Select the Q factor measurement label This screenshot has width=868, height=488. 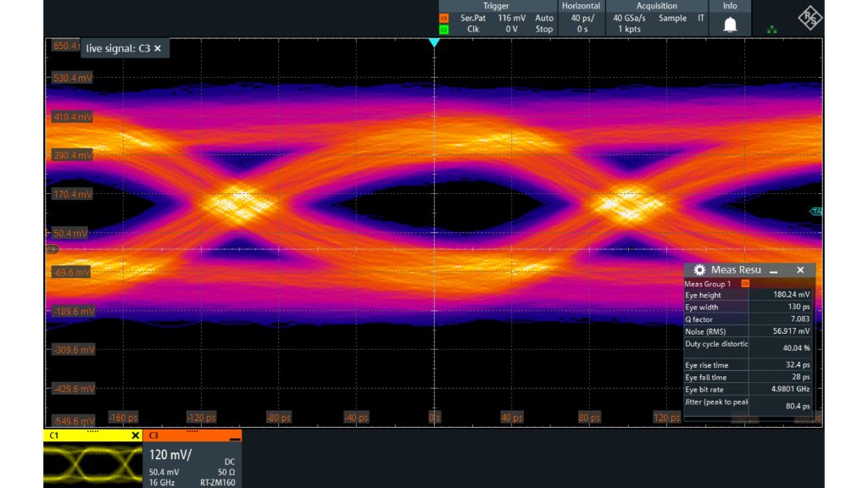coord(699,319)
